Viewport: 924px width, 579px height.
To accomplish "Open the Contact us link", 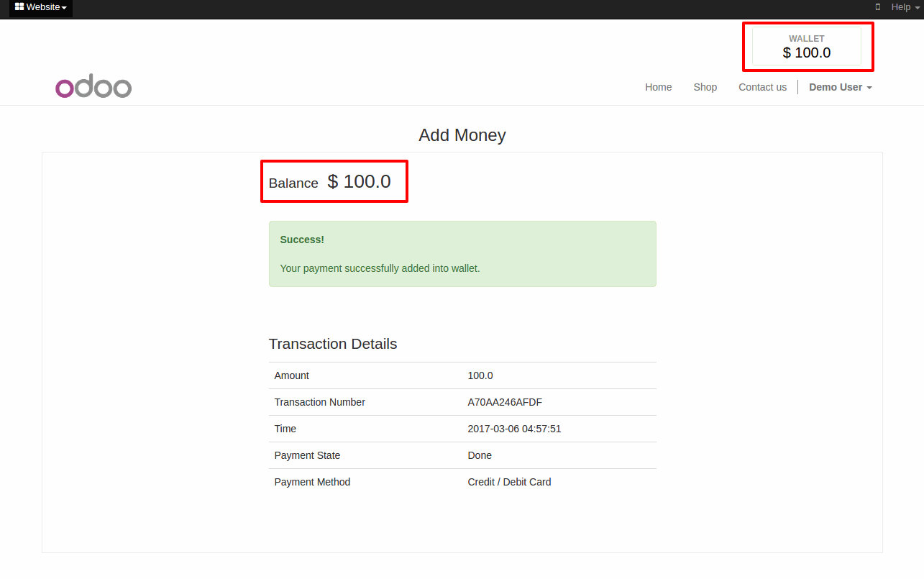I will [762, 87].
